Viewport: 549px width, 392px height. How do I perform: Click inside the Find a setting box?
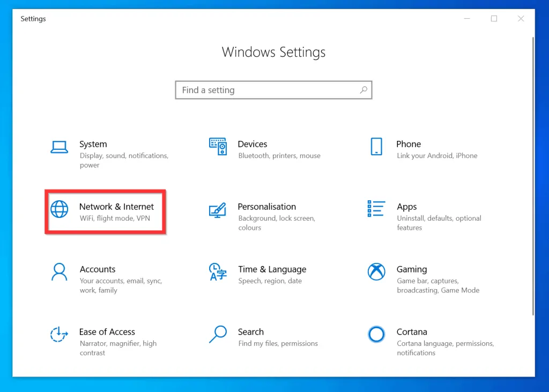(x=257, y=90)
